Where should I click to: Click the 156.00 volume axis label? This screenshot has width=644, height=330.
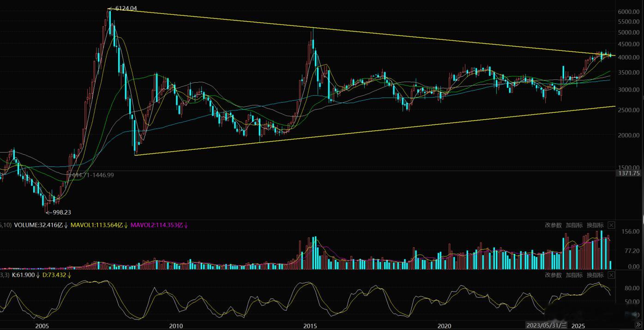pos(631,231)
